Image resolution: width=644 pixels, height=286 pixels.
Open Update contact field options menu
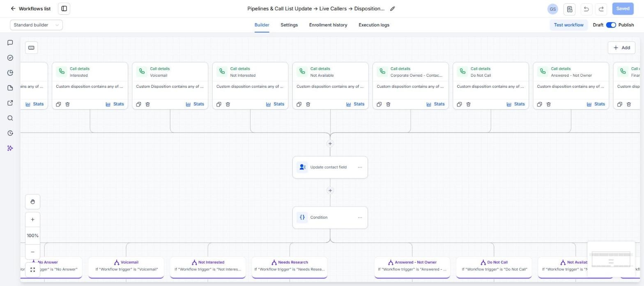click(x=360, y=167)
